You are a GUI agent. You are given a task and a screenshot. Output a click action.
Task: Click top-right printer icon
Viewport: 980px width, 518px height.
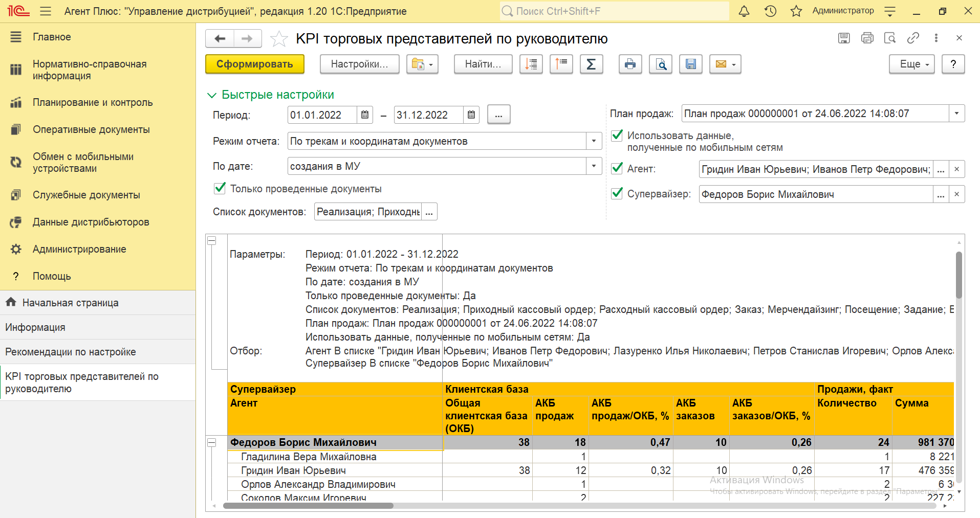pos(867,38)
